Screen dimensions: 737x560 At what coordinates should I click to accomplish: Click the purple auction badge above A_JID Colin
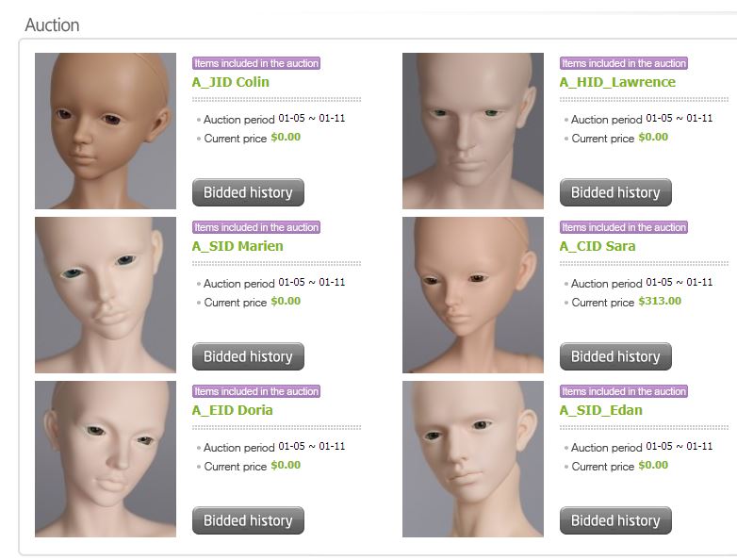tap(256, 63)
